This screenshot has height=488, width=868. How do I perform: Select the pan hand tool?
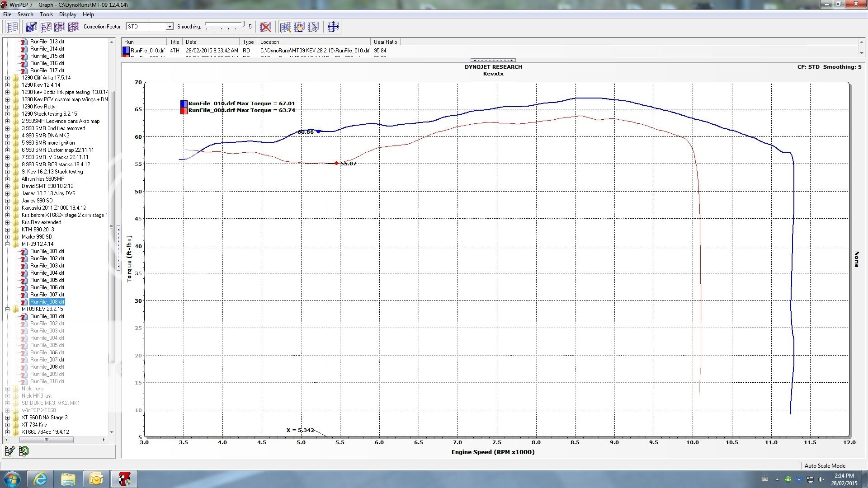pos(299,27)
